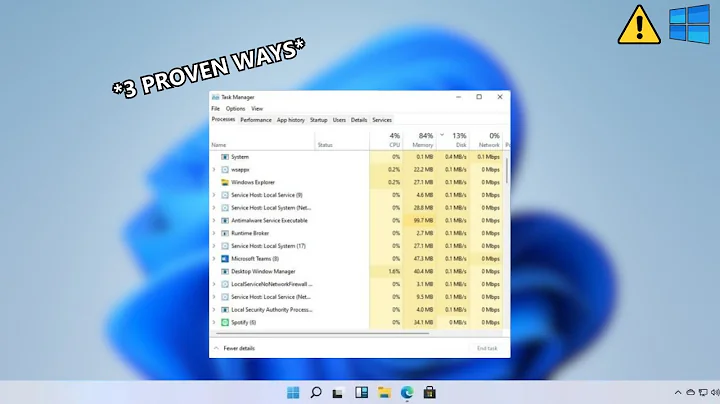Open the Widgets panel from taskbar
Screen dimensions: 720x404
pos(361,393)
